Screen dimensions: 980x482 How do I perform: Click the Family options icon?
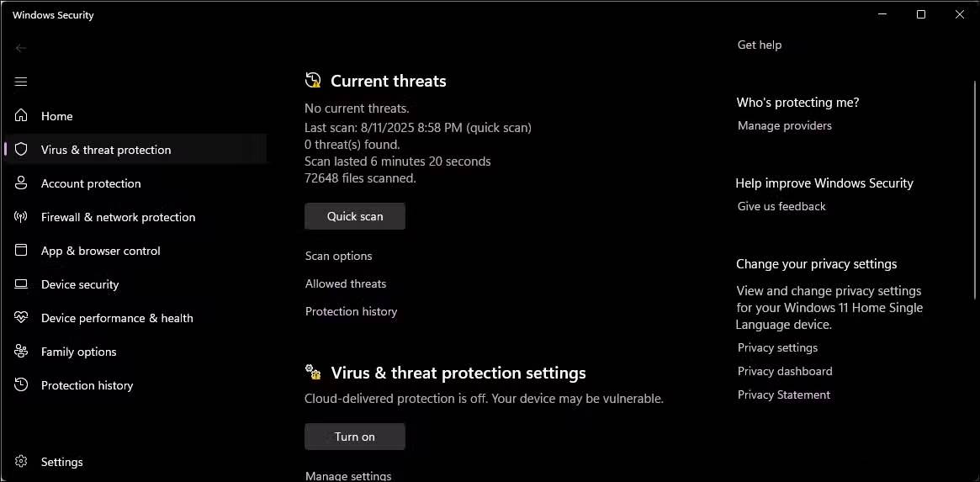(x=22, y=352)
